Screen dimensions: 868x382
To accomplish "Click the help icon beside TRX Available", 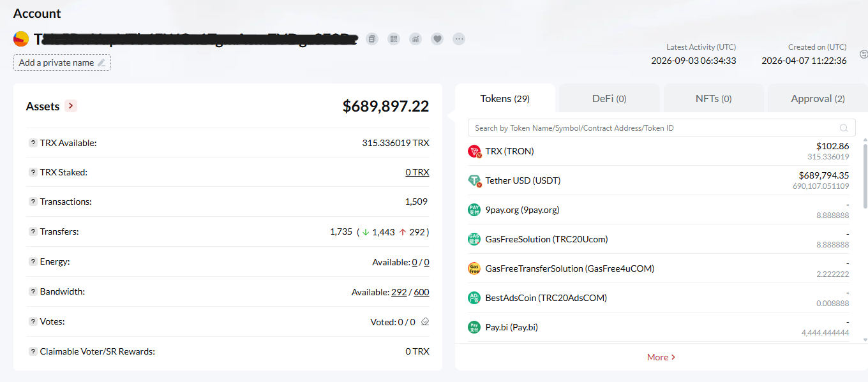I will tap(33, 143).
